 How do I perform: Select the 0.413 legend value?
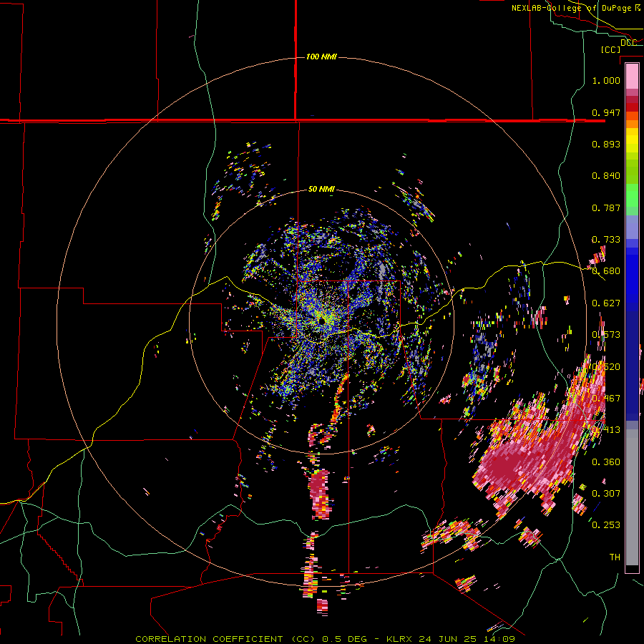(606, 430)
